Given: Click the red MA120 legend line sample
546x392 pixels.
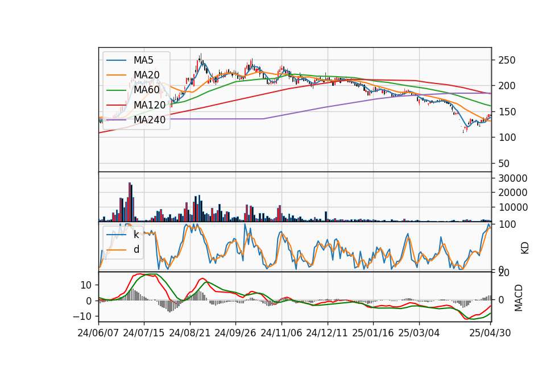Looking at the screenshot, I should pyautogui.click(x=116, y=105).
